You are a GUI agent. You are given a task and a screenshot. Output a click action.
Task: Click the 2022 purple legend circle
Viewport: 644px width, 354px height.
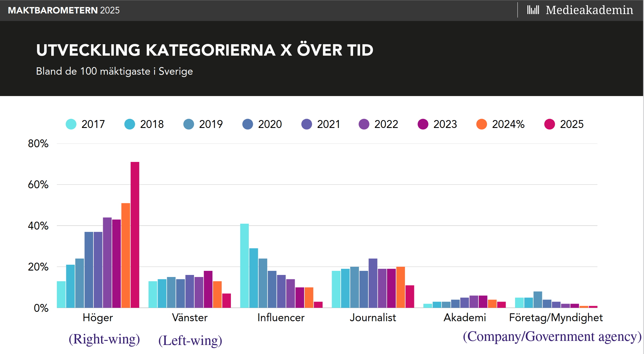pos(364,124)
